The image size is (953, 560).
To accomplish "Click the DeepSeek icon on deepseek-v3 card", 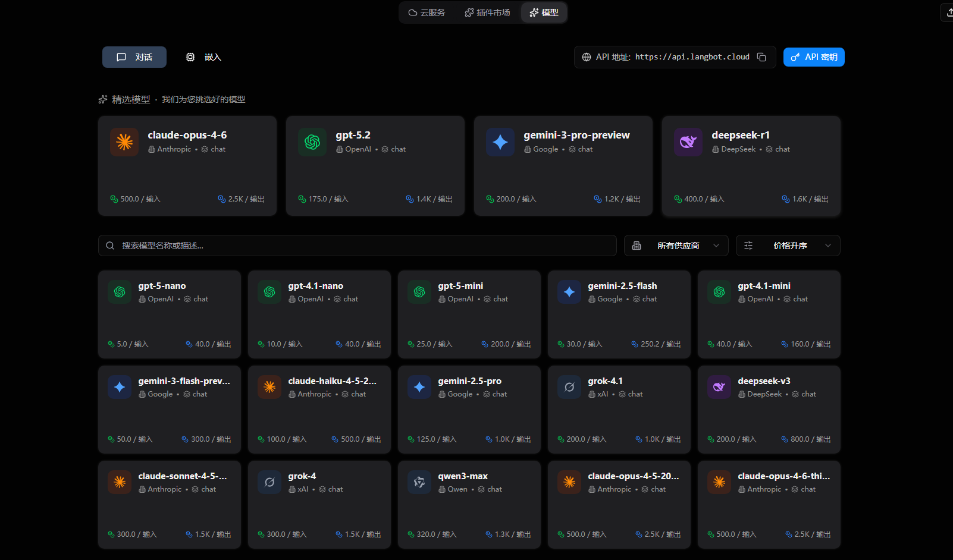I will pos(719,387).
